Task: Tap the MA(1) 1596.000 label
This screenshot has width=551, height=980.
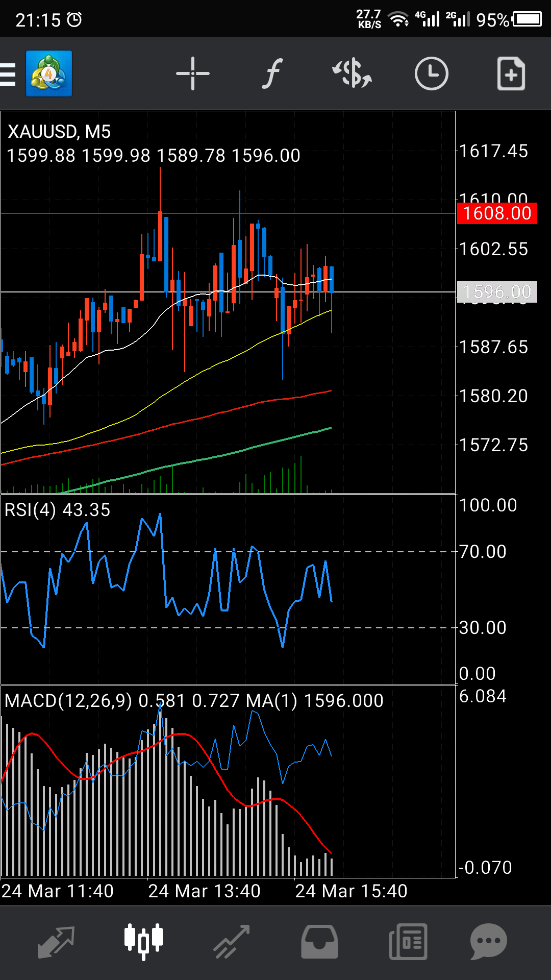Action: pos(315,701)
